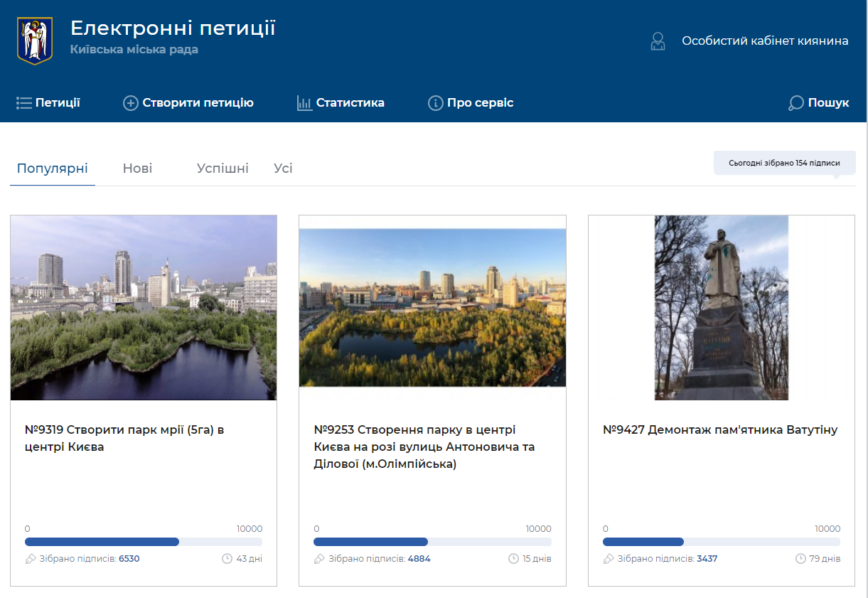Click the list icon beside Петиції
Viewport: 868px width, 598px height.
tap(24, 103)
